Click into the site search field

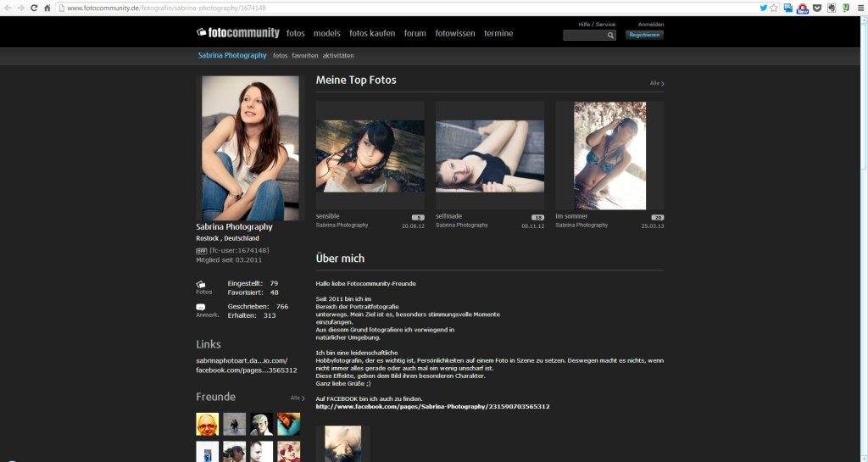584,36
